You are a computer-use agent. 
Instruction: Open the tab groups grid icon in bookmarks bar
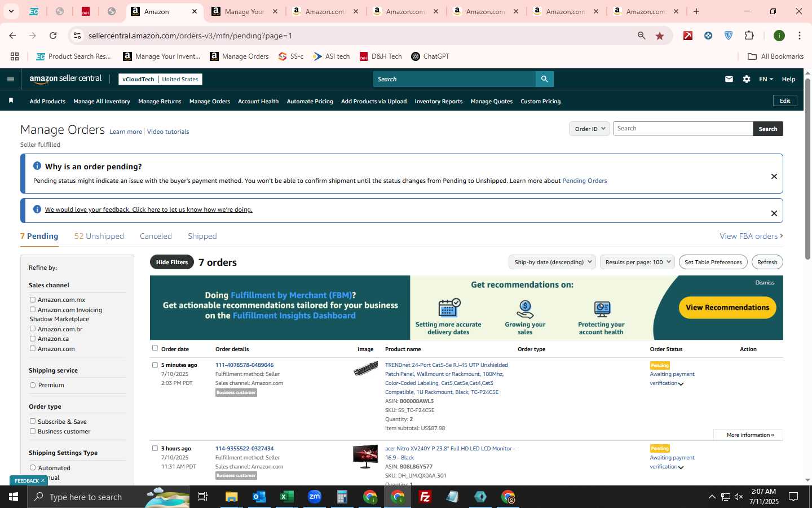15,56
